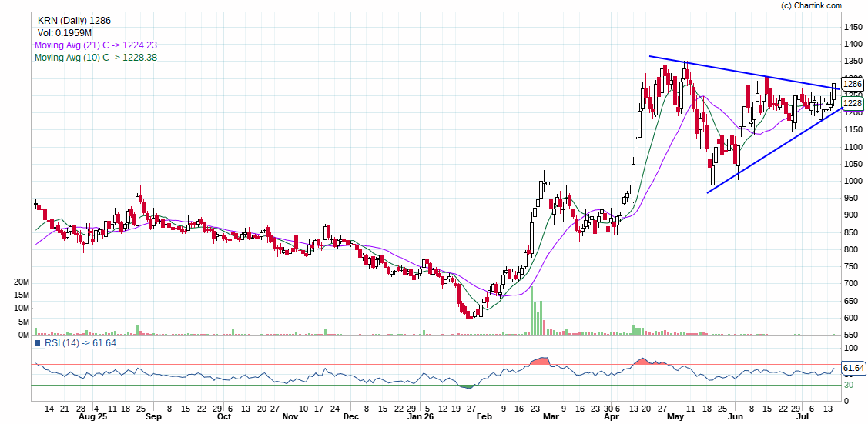Viewport: 868px width, 424px height.
Task: Click the 900 price axis label
Action: click(851, 215)
